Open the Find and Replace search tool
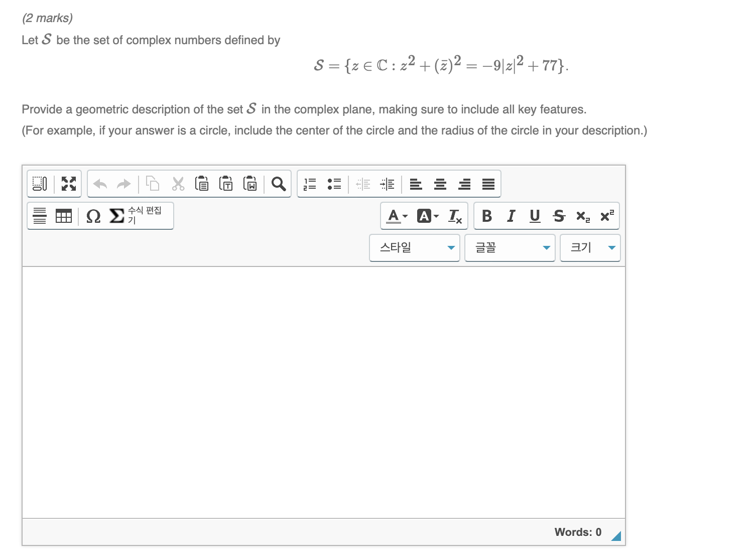This screenshot has height=555, width=756. coord(278,184)
